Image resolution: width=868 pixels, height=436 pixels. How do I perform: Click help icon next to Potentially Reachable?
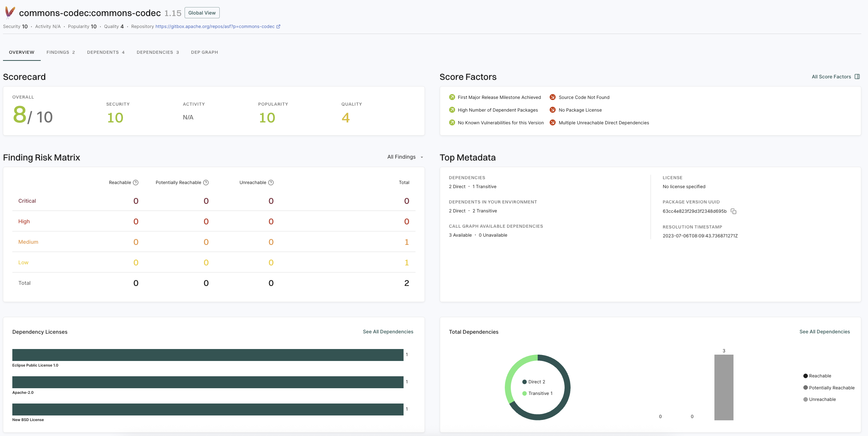click(206, 183)
